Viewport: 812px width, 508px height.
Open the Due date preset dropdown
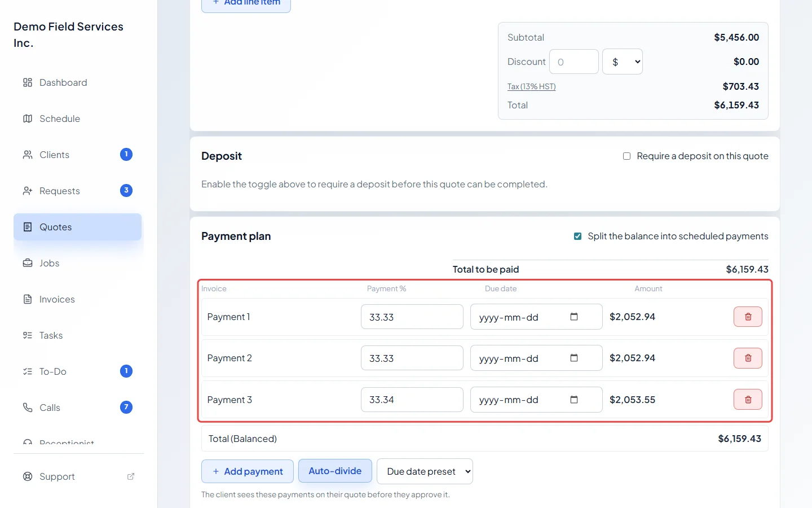point(425,471)
